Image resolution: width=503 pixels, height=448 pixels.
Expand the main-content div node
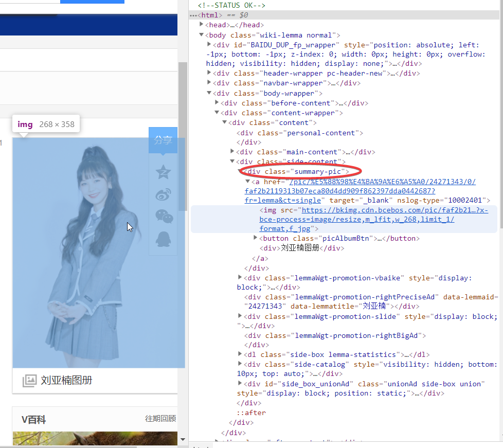(232, 151)
